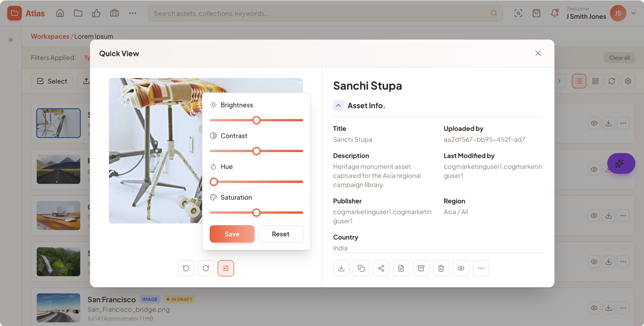Open the more options ellipsis in top navigation

point(132,13)
